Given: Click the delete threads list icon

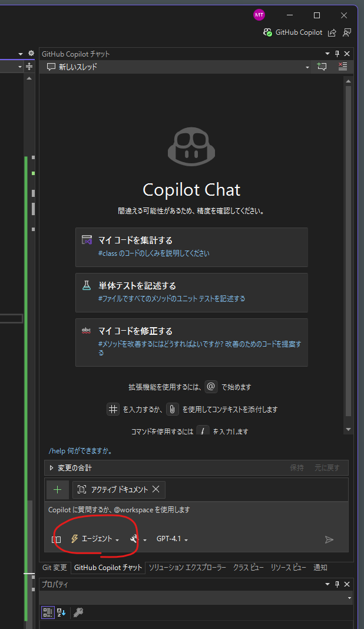Looking at the screenshot, I should pyautogui.click(x=343, y=67).
